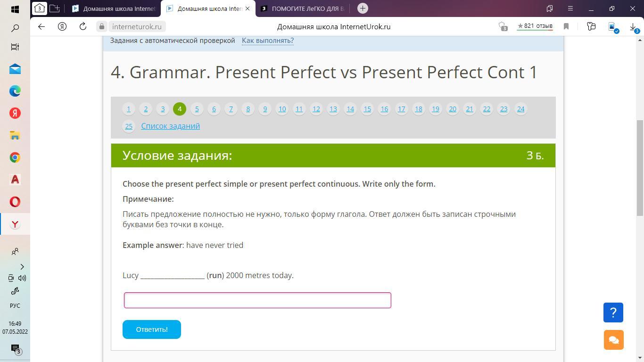Open the Yandex home icon near the address bar
Screen dimensions: 644x362
tap(62, 26)
